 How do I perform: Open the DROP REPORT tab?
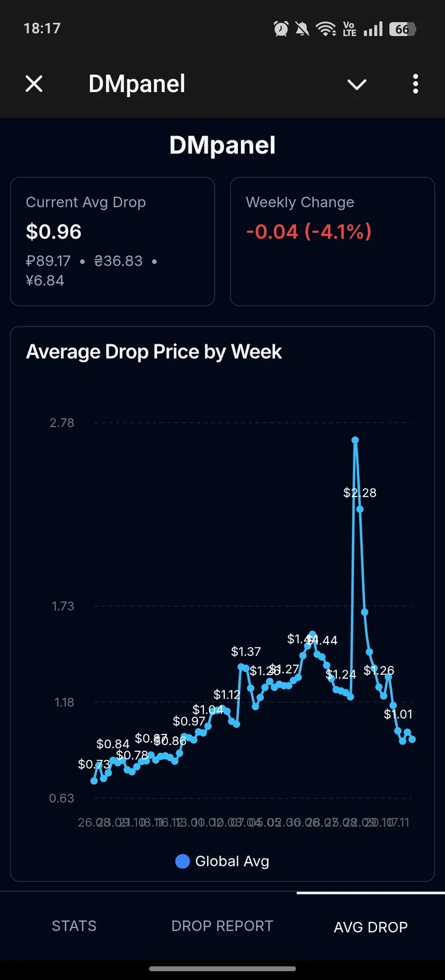point(222,926)
